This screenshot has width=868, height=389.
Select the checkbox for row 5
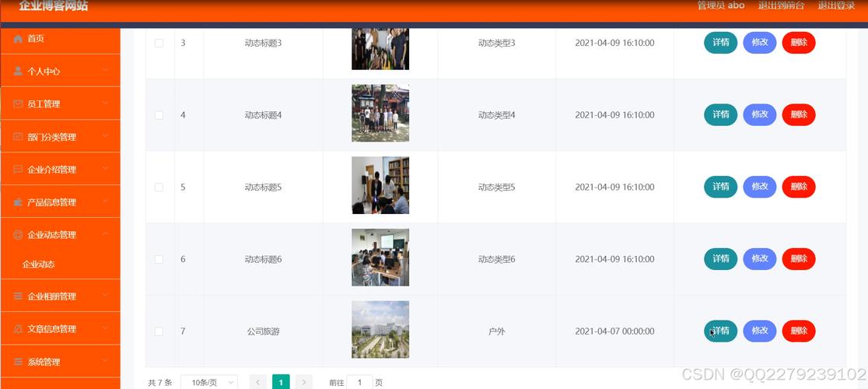click(x=159, y=187)
